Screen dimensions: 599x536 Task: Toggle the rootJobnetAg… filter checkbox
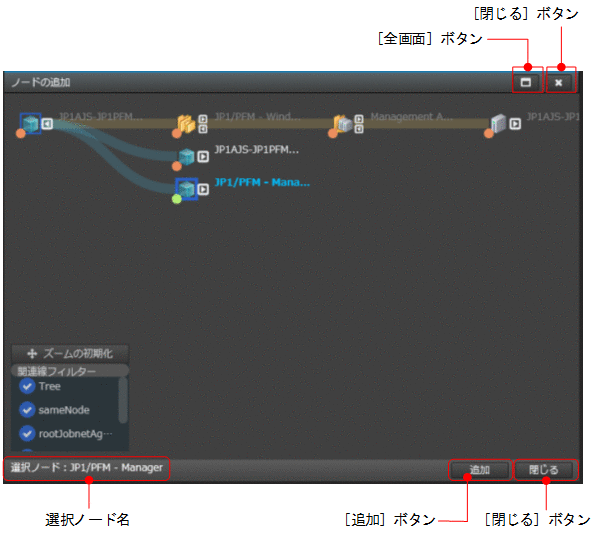click(x=27, y=434)
